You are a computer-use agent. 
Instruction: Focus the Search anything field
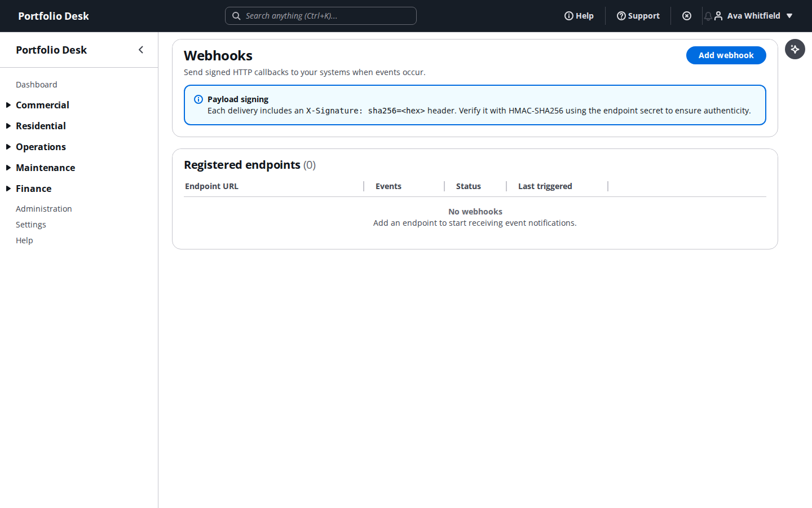coord(321,16)
